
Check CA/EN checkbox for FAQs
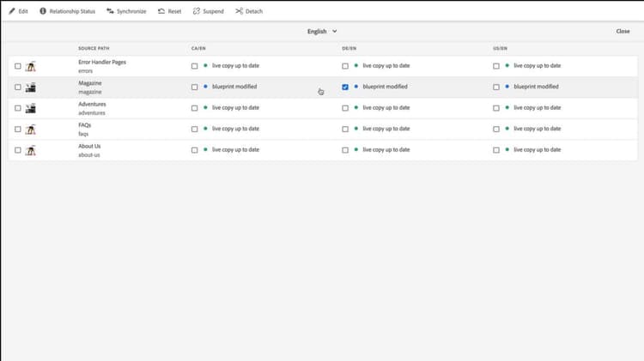(194, 129)
